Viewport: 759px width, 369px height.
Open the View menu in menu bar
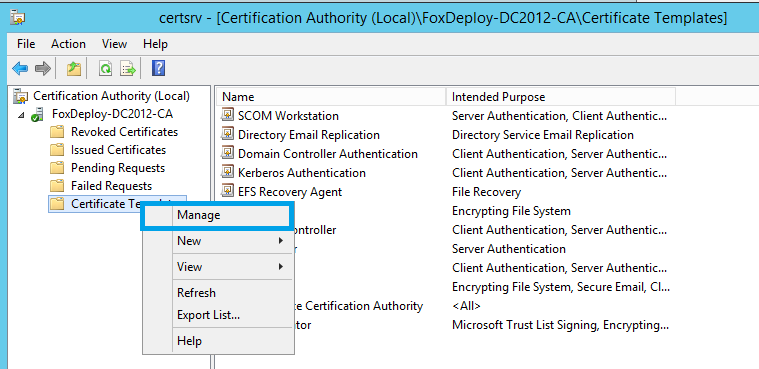click(x=114, y=44)
